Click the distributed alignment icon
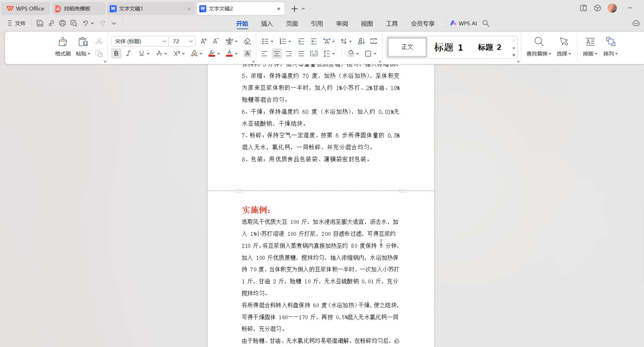Screen dimensions: 644x347 click(313, 54)
